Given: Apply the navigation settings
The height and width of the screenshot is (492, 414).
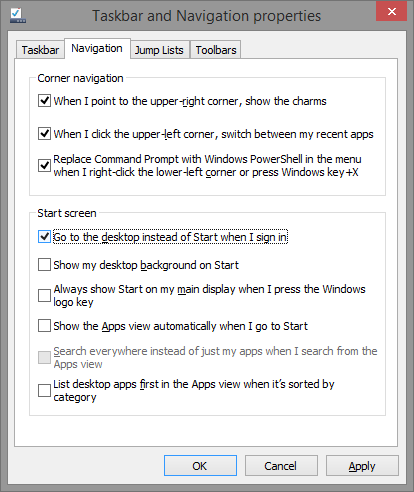Looking at the screenshot, I should (362, 466).
